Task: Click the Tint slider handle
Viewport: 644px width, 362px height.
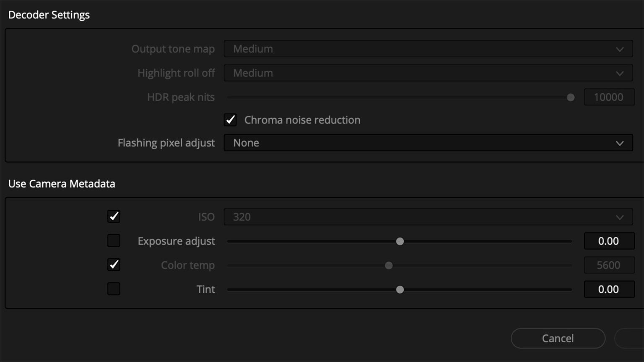Action: [400, 289]
